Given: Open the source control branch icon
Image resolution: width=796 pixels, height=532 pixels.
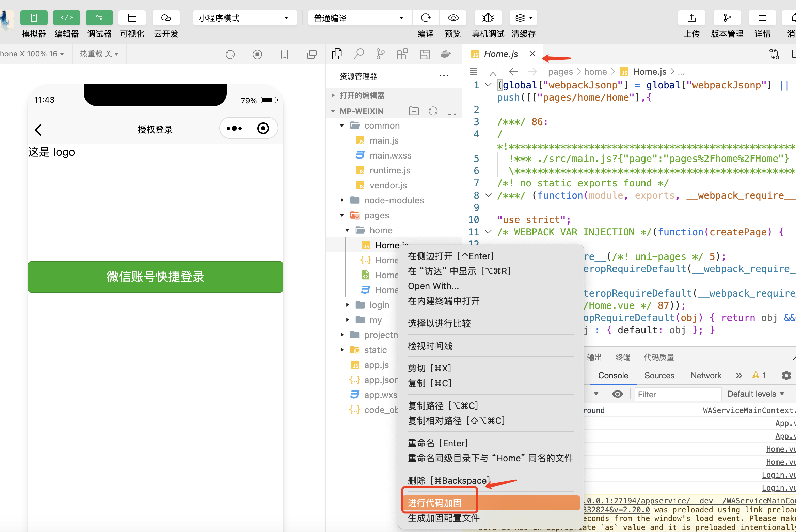Looking at the screenshot, I should point(380,54).
